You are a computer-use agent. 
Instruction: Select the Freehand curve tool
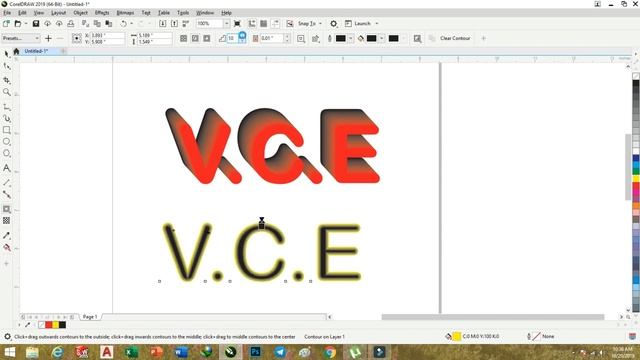(7, 107)
